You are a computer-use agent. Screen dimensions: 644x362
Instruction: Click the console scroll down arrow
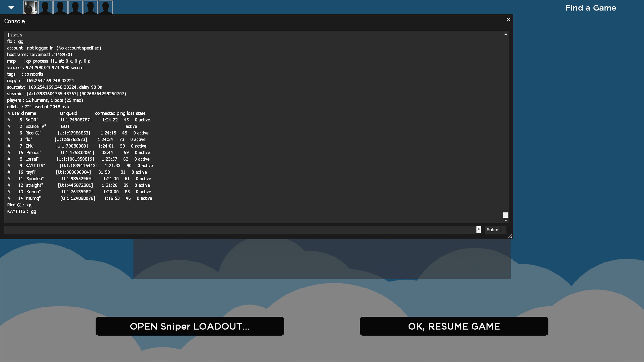[506, 220]
